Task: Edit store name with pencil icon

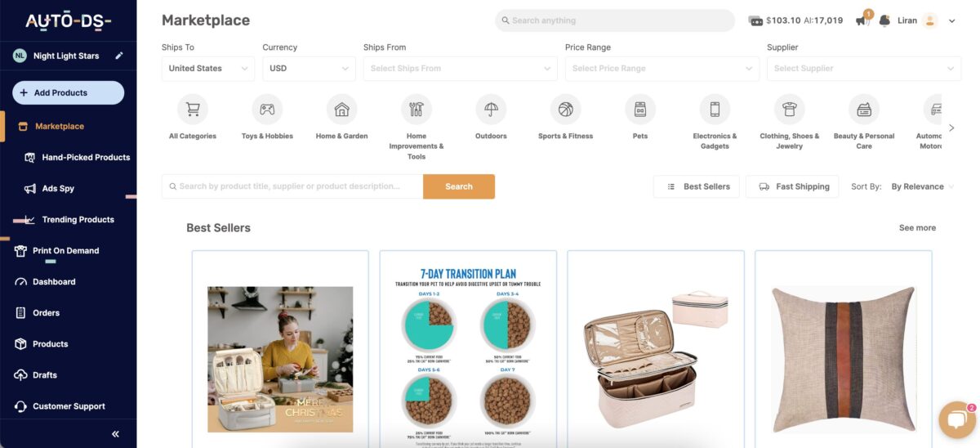Action: [119, 56]
